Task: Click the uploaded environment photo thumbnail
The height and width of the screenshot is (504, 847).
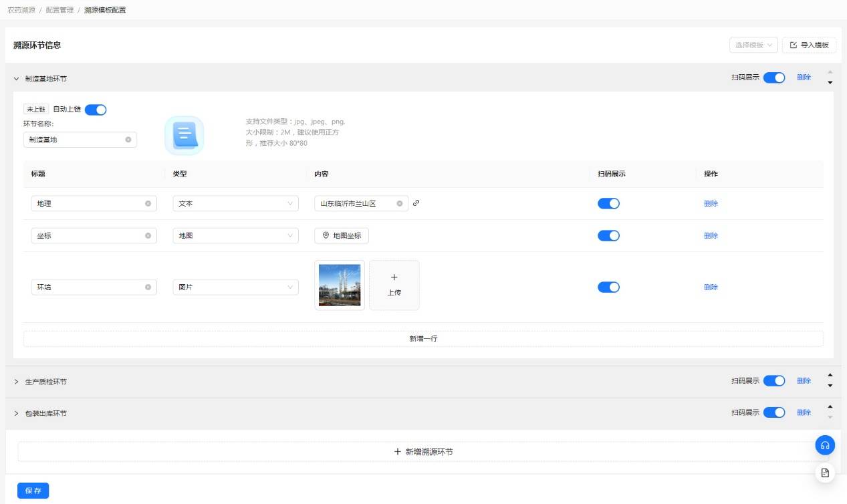Action: click(x=340, y=285)
